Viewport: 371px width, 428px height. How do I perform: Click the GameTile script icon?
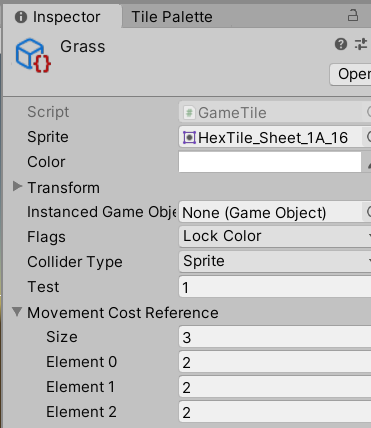(x=189, y=113)
